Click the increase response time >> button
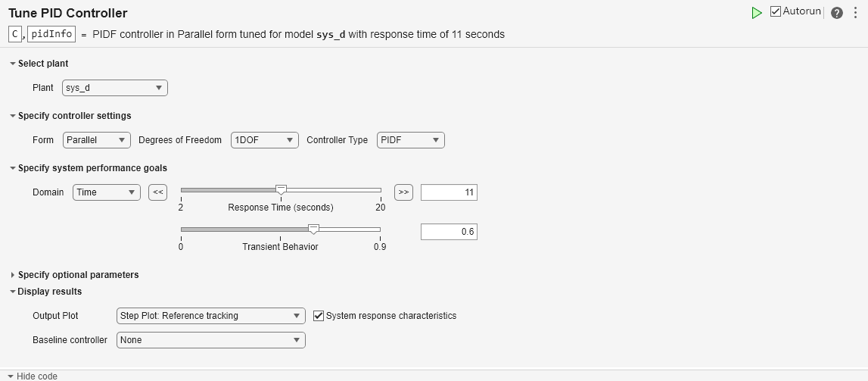Viewport: 868px width, 381px height. click(403, 192)
